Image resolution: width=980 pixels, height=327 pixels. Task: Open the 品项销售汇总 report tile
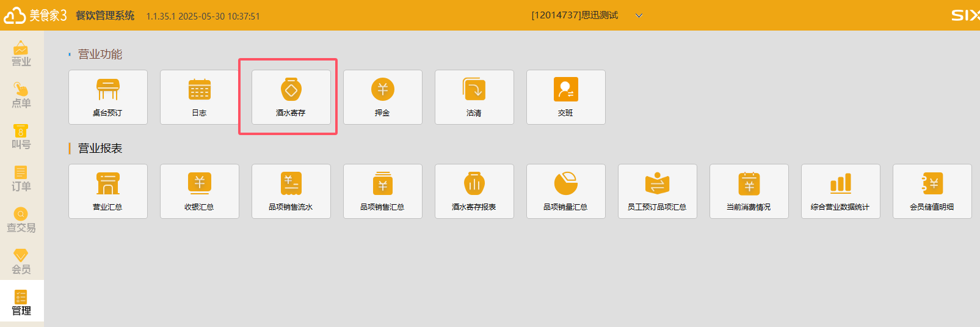pos(383,191)
